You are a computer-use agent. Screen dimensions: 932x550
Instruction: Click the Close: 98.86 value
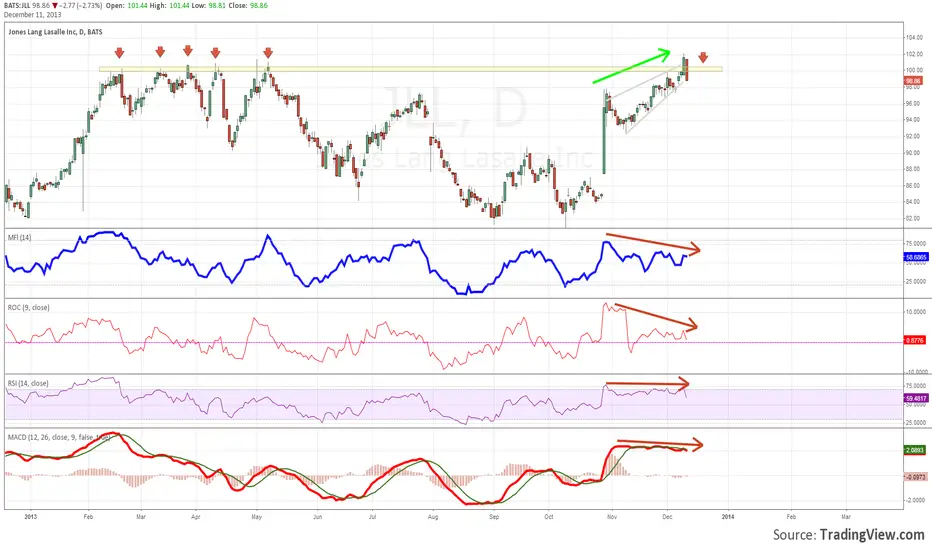(x=248, y=5)
